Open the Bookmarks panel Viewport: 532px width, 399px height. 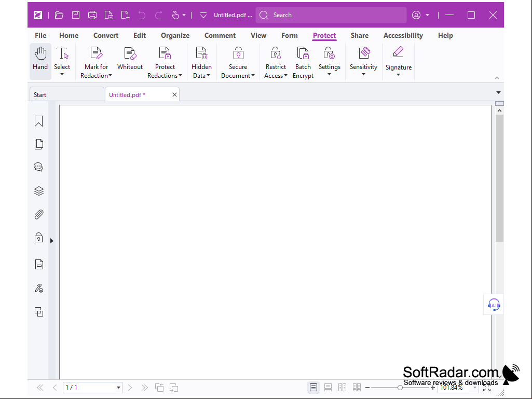click(39, 121)
